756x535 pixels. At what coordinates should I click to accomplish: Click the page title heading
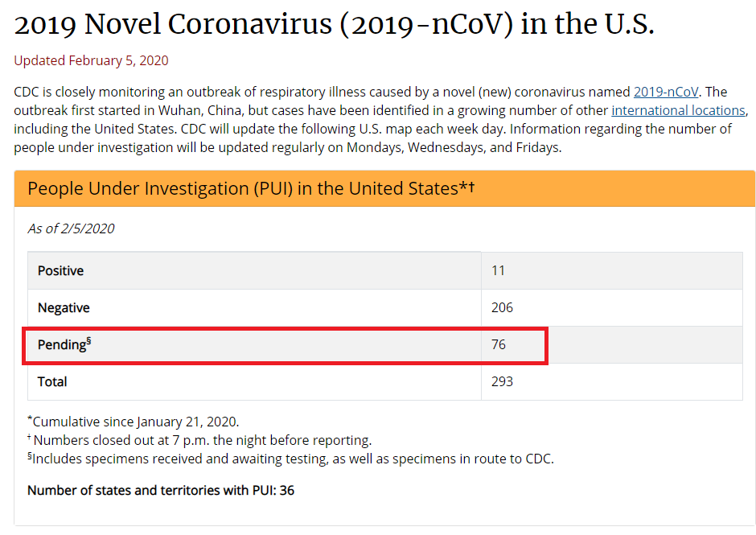(334, 24)
